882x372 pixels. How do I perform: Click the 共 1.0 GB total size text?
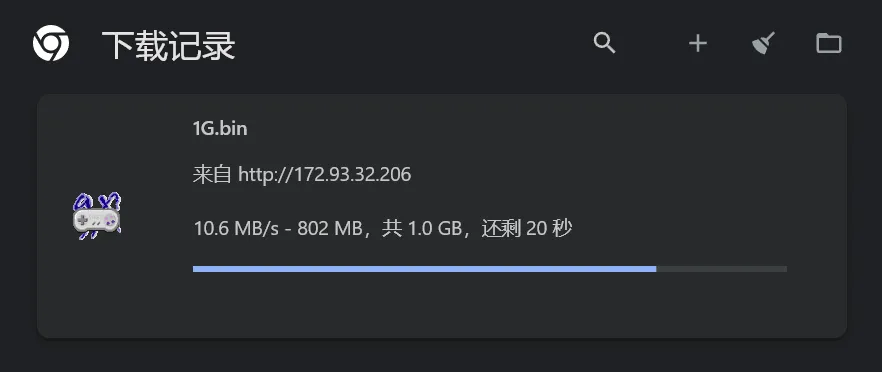tap(421, 228)
